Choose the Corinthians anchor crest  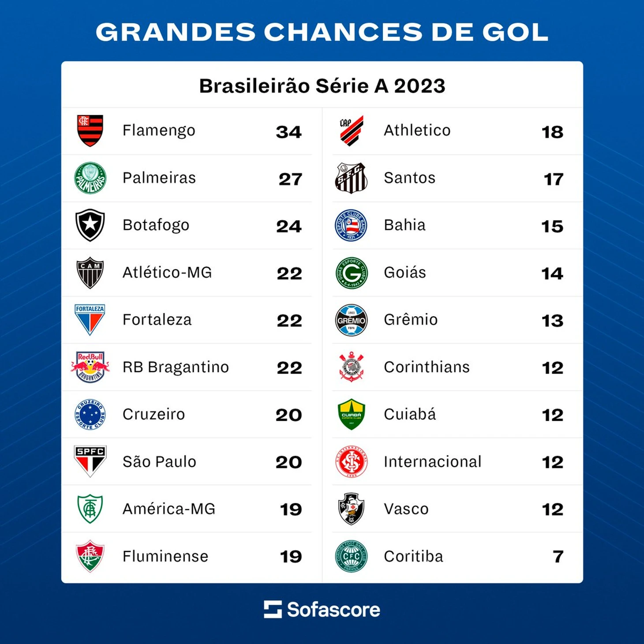point(352,367)
